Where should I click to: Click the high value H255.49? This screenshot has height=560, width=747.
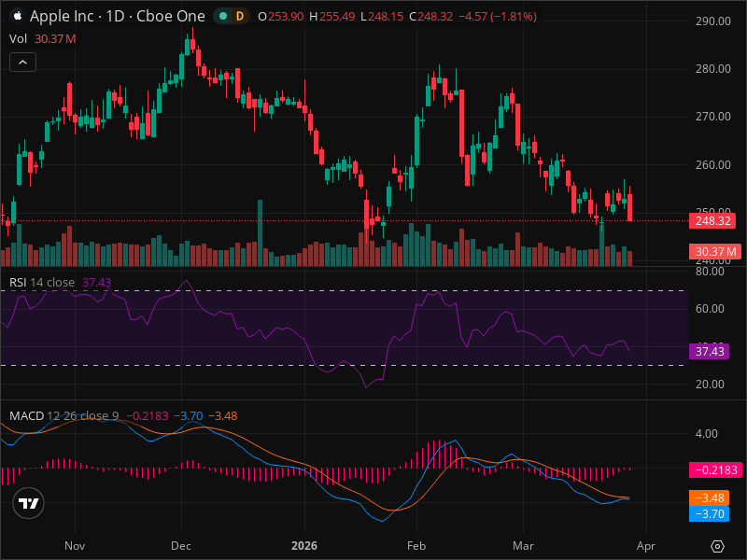(332, 16)
